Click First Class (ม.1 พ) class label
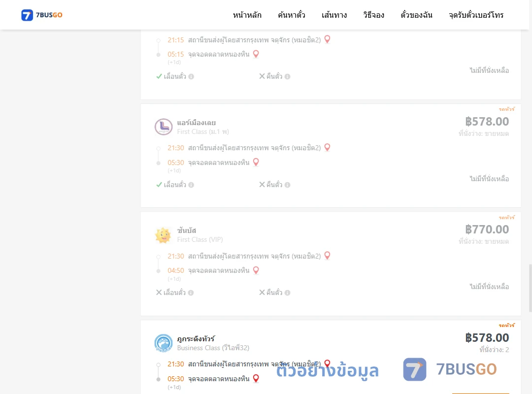532x394 pixels. 203,131
